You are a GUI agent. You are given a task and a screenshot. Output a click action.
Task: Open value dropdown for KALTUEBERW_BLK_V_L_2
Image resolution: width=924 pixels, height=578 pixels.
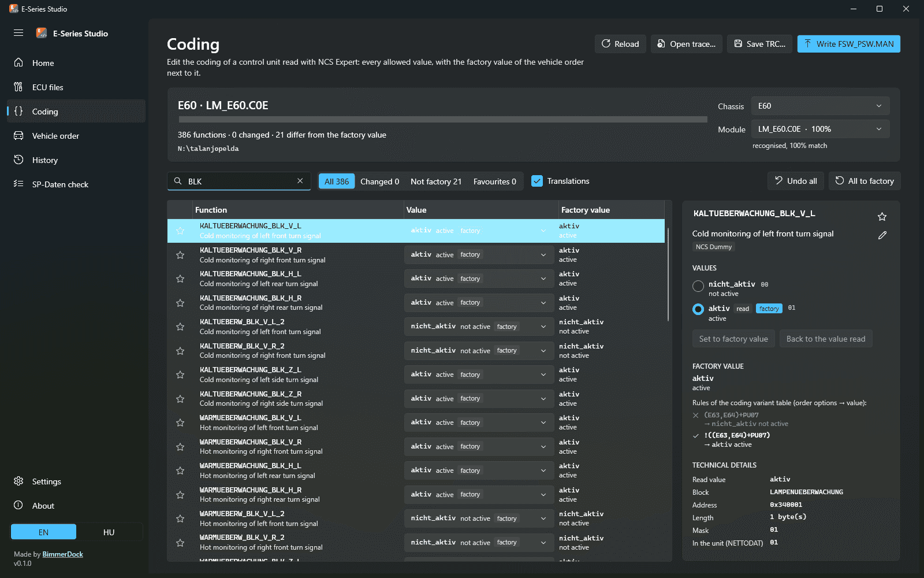pos(479,327)
